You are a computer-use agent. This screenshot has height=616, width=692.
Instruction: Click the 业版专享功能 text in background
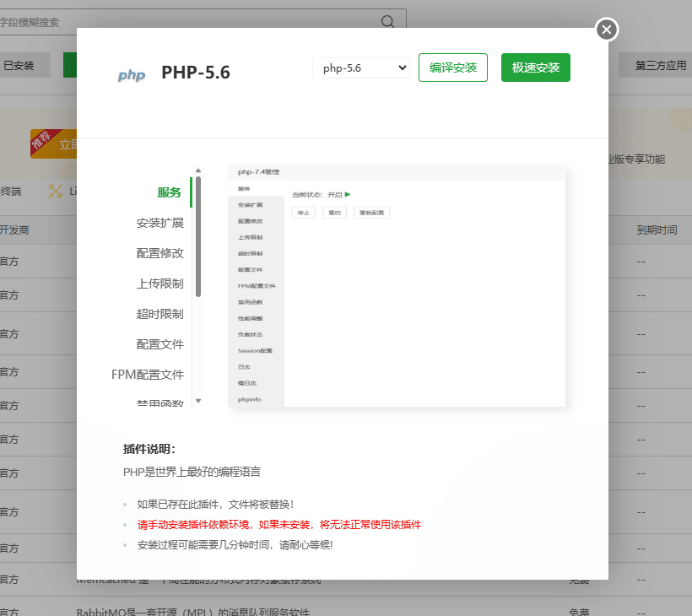(x=636, y=159)
